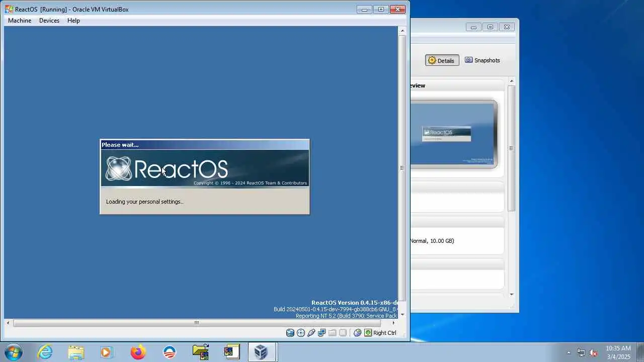Launch Internet Explorer from the taskbar
Image resolution: width=644 pixels, height=362 pixels.
tap(45, 352)
